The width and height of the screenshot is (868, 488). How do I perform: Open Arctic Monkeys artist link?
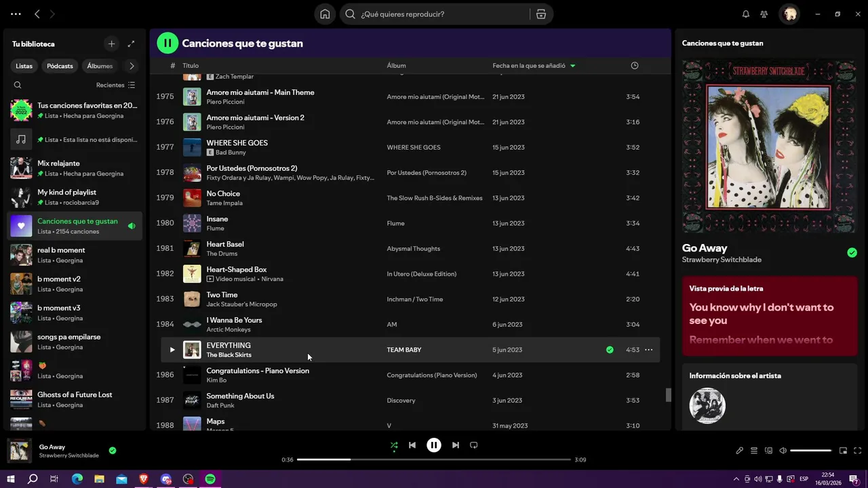pos(229,330)
